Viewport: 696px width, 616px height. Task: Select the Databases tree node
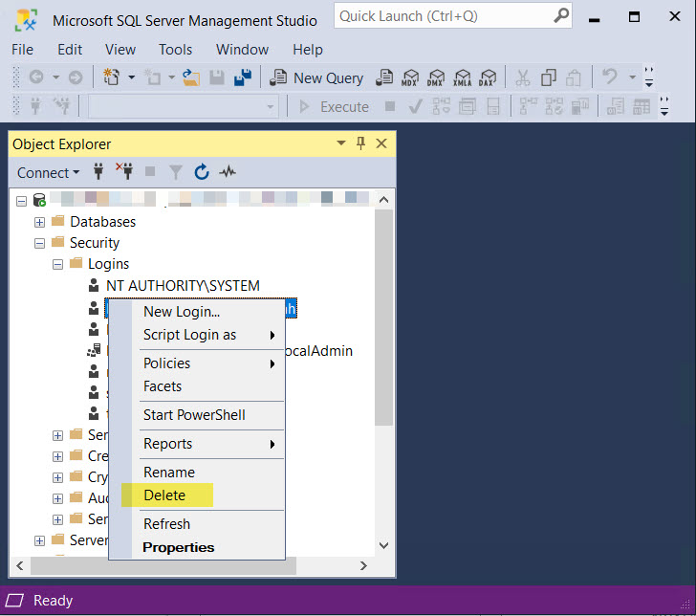point(103,222)
